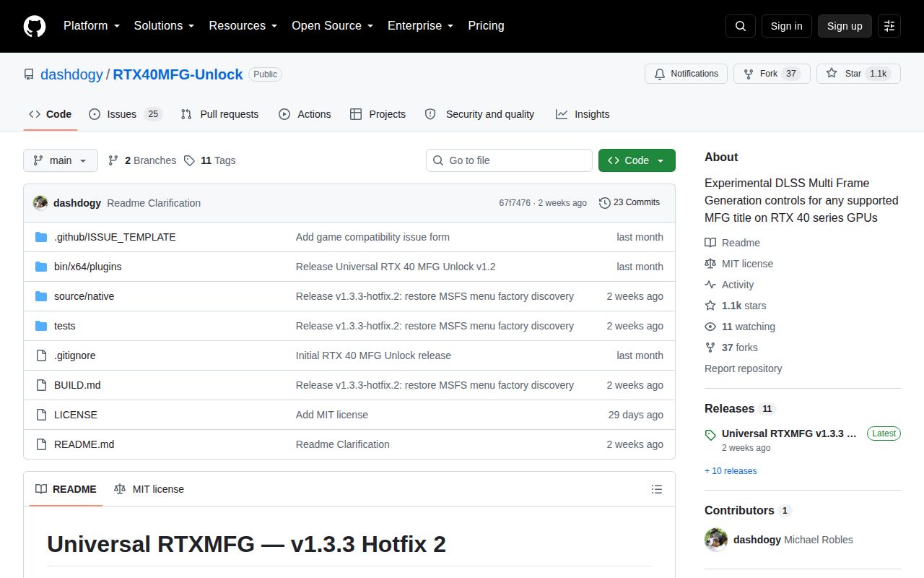The image size is (924, 578).
Task: Click the dashdogy avatar in the commit bar
Action: click(x=40, y=203)
